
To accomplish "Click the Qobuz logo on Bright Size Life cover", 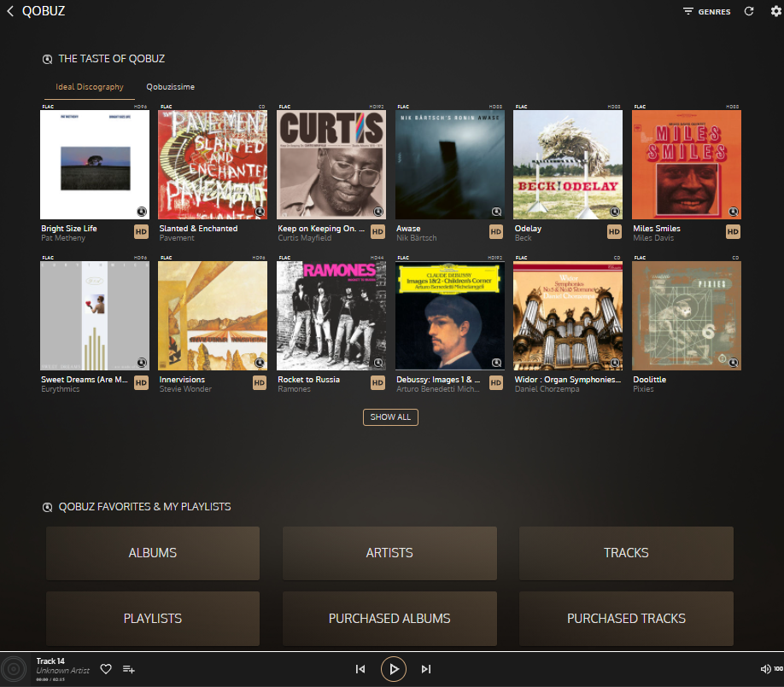I will [142, 212].
